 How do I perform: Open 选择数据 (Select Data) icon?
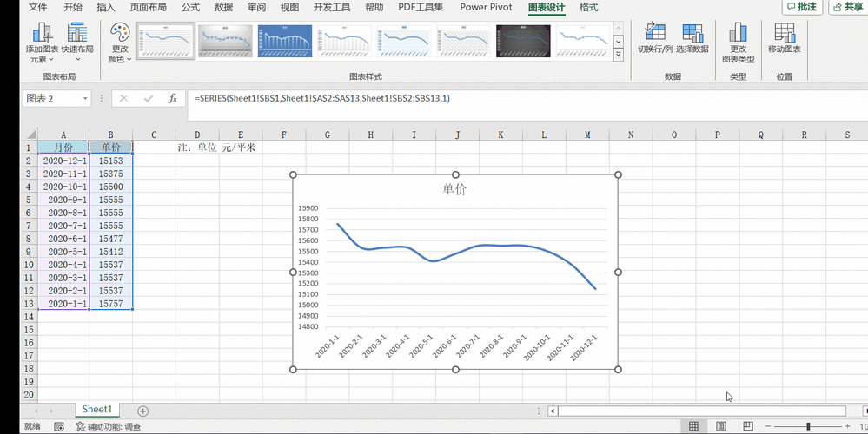pyautogui.click(x=692, y=32)
